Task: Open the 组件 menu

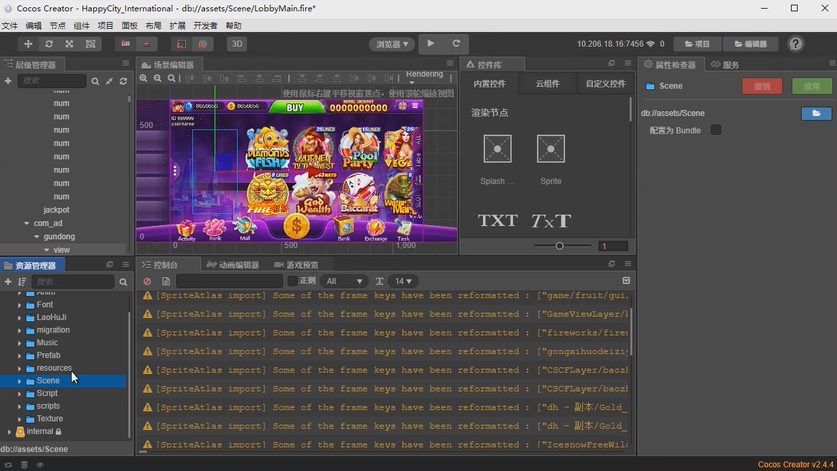Action: 82,26
